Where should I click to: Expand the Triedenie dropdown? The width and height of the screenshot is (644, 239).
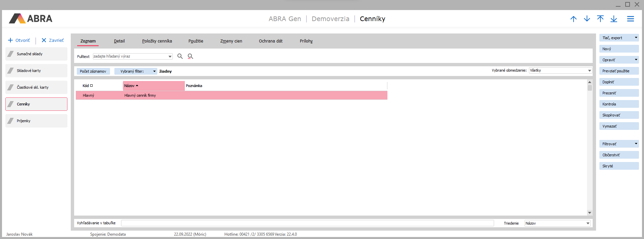(x=588, y=223)
